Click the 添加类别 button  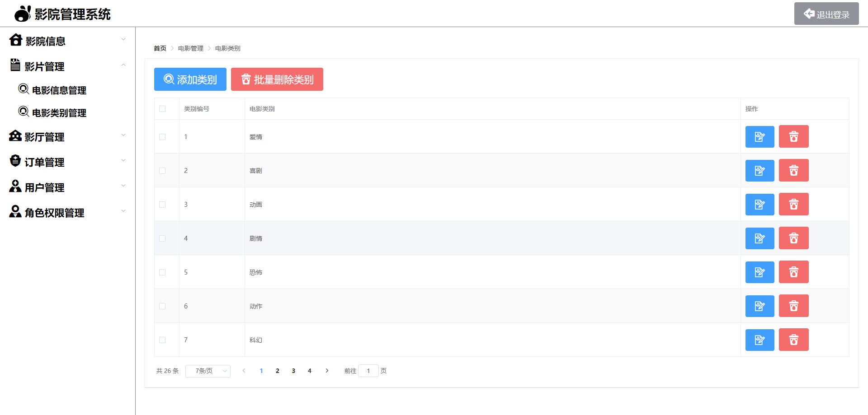tap(190, 79)
